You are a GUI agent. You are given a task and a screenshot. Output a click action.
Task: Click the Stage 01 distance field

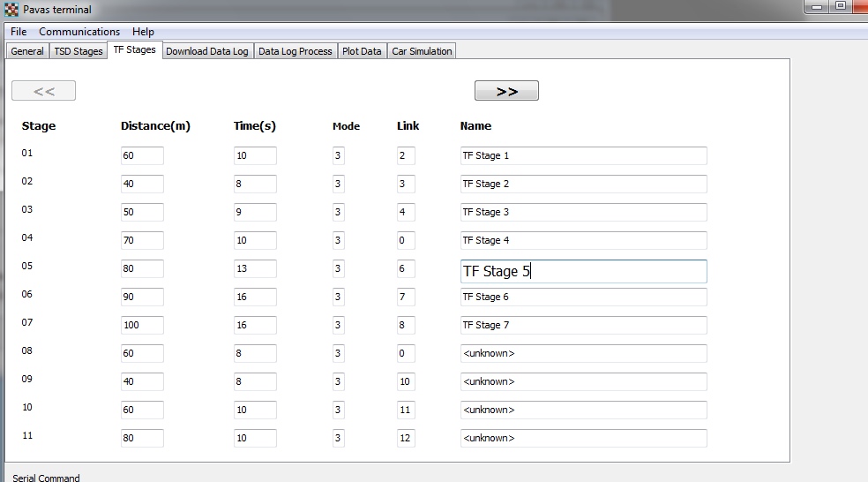tap(142, 155)
